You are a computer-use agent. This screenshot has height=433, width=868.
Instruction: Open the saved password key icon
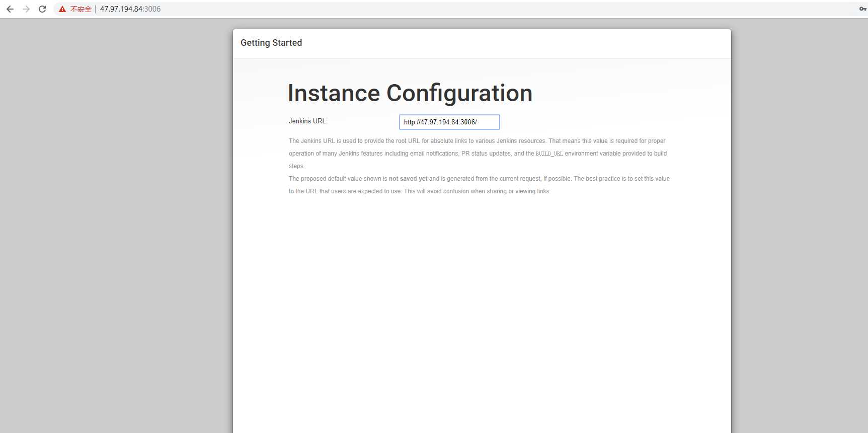click(x=862, y=9)
